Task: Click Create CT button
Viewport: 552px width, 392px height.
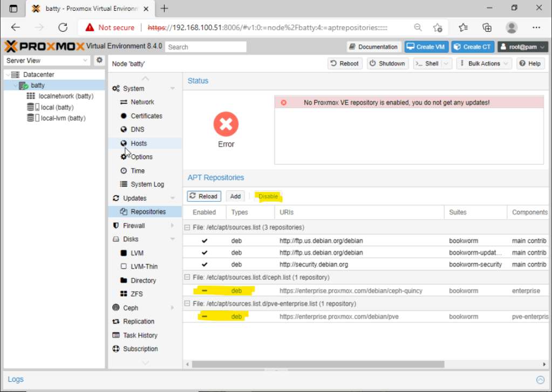Action: click(473, 47)
